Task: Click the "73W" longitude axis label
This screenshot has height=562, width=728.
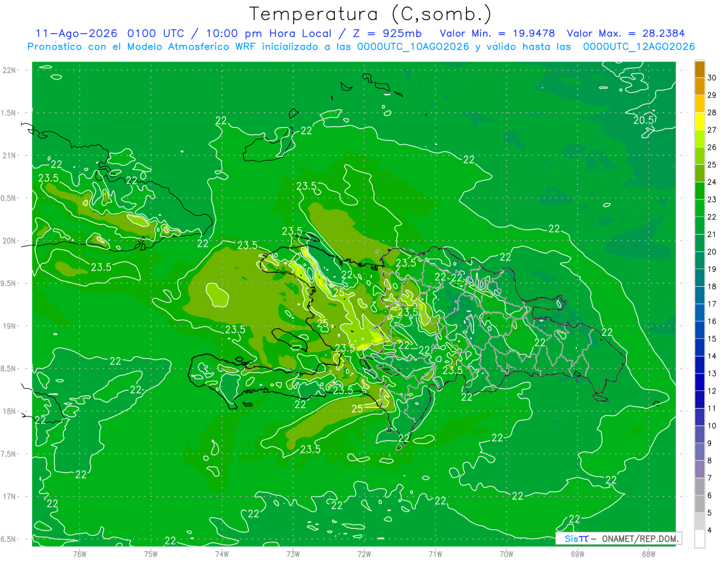Action: [293, 554]
